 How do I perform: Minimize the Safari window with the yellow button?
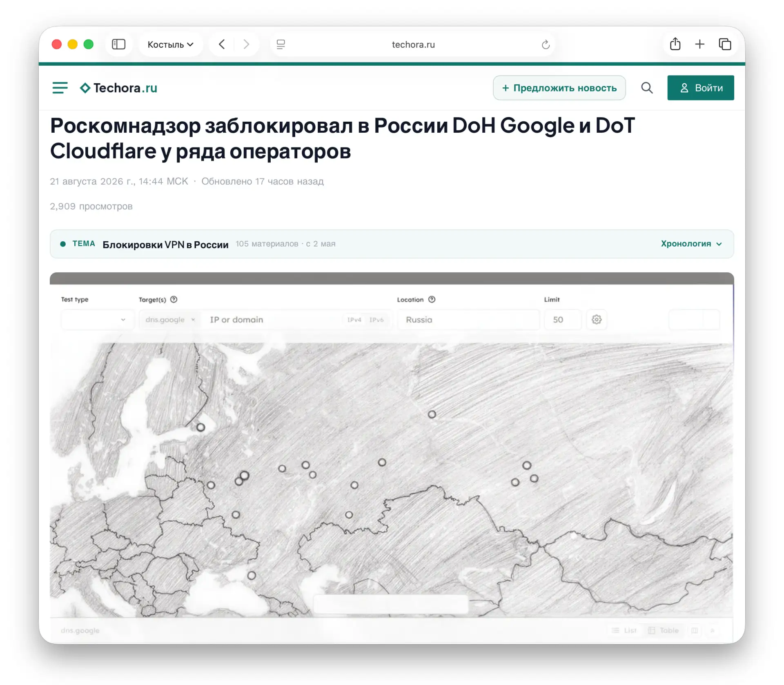(x=73, y=44)
